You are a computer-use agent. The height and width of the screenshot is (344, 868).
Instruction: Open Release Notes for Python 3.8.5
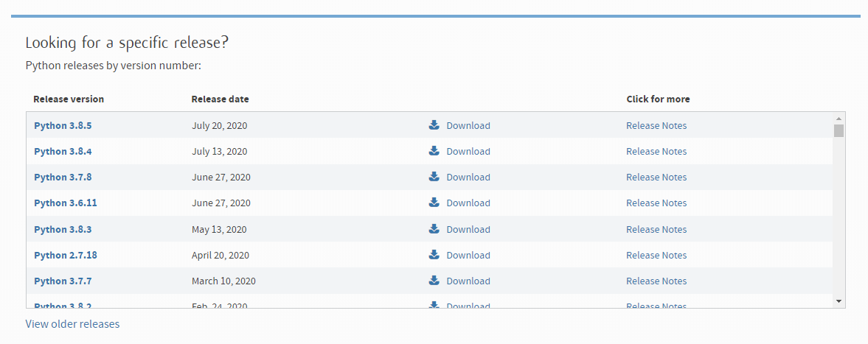click(x=656, y=125)
